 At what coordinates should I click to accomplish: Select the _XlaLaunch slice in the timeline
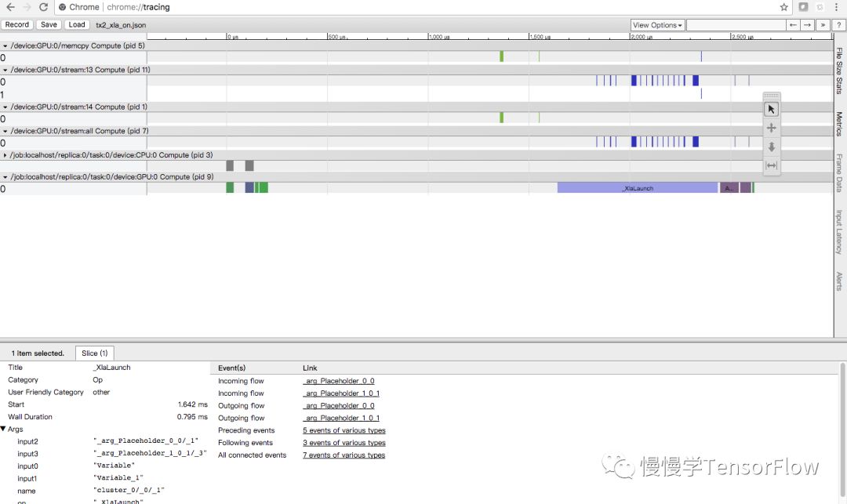pos(638,188)
